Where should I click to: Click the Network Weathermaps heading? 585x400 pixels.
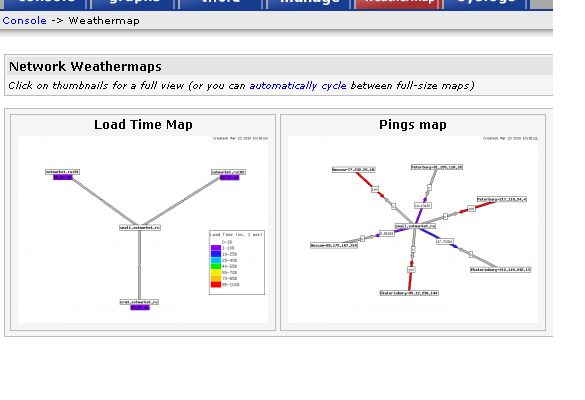click(x=85, y=66)
